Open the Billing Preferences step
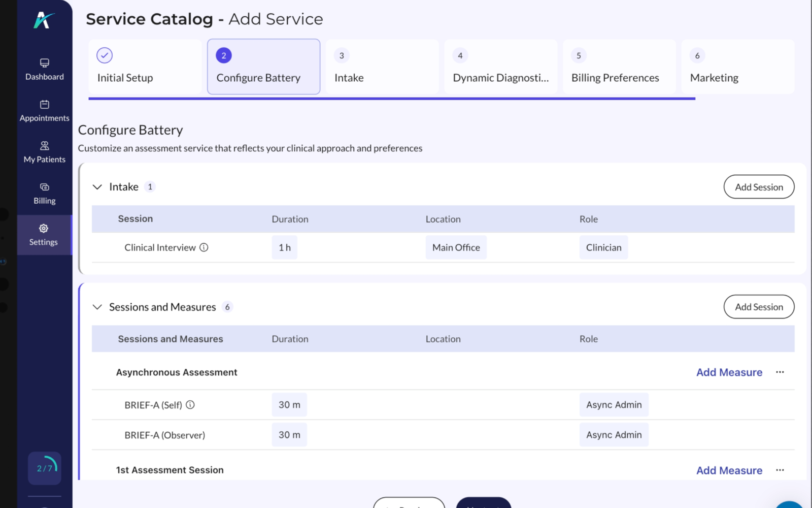This screenshot has width=812, height=508. point(619,67)
